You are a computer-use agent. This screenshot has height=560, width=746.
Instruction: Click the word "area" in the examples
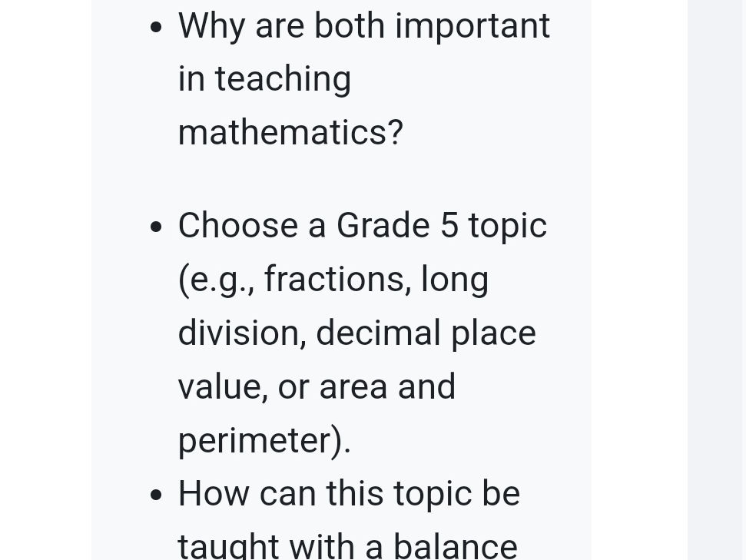(353, 387)
